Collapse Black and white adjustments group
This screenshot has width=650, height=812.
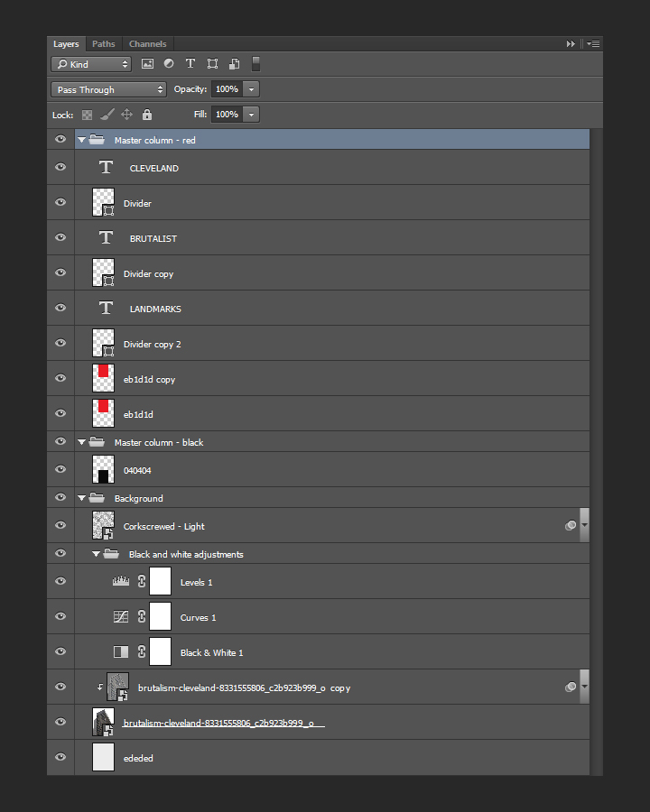(x=96, y=554)
